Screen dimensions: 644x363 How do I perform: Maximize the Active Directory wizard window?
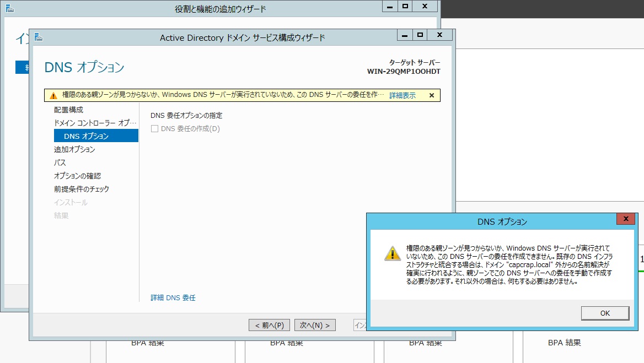pyautogui.click(x=420, y=35)
